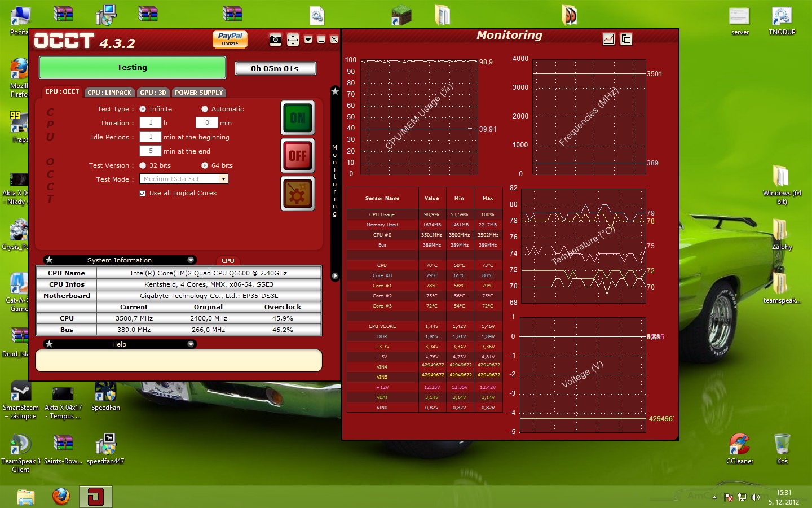This screenshot has width=812, height=508.
Task: Click the idle minutes at beginning field
Action: pos(151,137)
